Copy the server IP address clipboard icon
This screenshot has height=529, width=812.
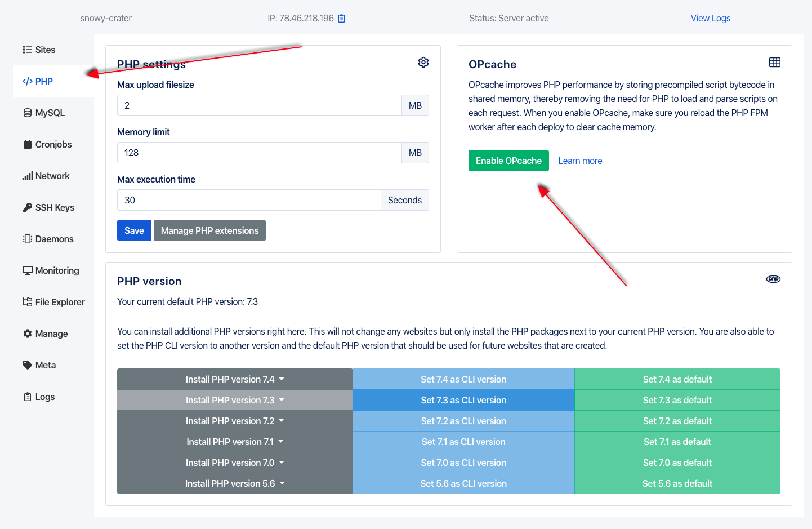[x=341, y=18]
